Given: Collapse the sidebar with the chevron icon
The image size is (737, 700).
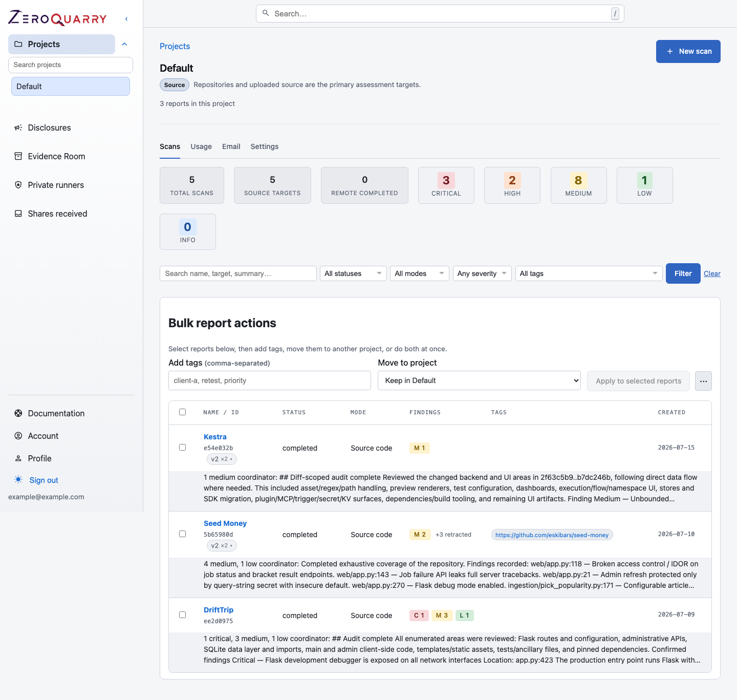Looking at the screenshot, I should 126,19.
